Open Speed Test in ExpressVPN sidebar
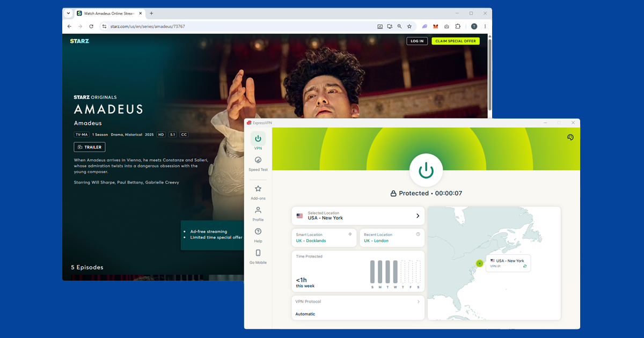 [258, 164]
